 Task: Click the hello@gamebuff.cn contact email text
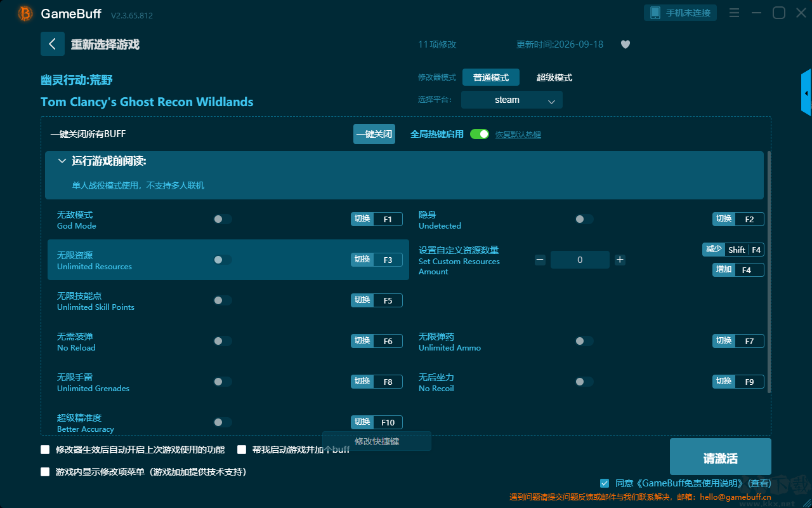point(735,497)
